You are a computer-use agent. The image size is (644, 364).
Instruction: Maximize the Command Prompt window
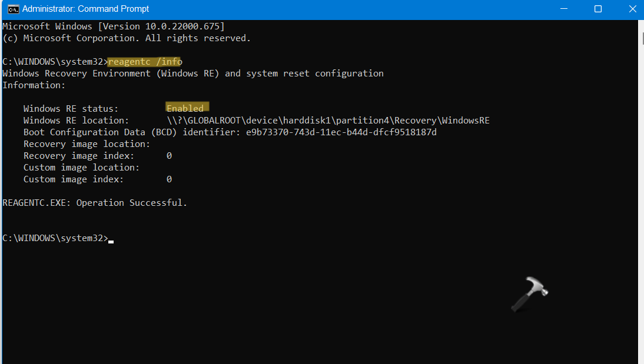tap(598, 9)
